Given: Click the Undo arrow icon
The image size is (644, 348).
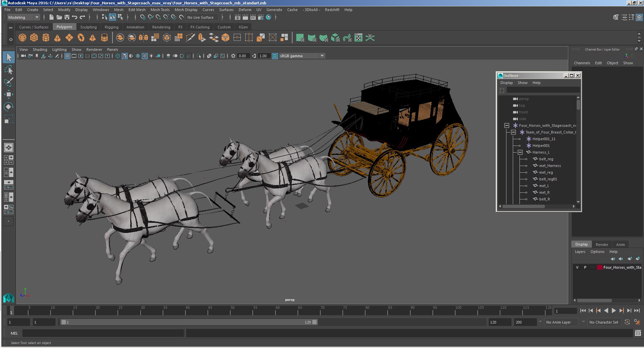Looking at the screenshot, I should click(x=75, y=17).
